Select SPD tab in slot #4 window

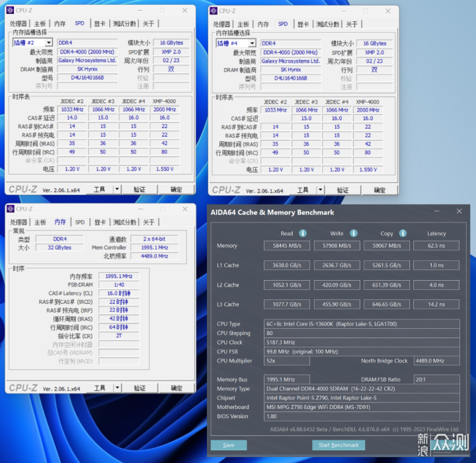[x=283, y=24]
